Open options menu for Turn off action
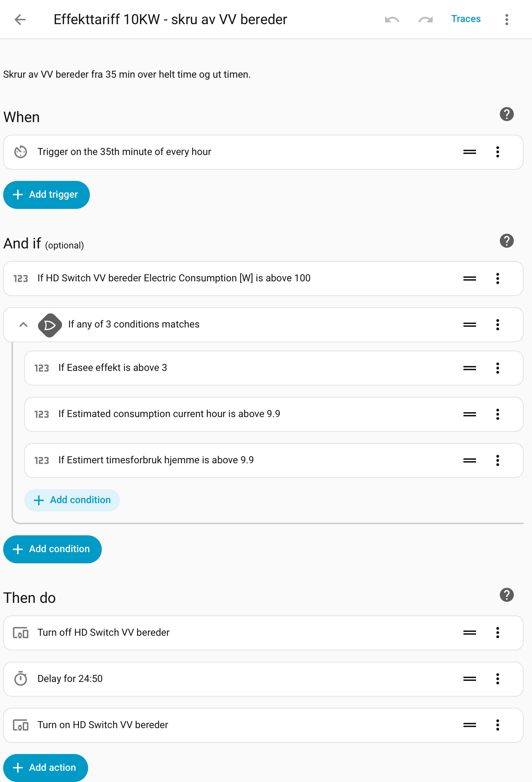Screen dimensions: 532x782 [x=497, y=633]
